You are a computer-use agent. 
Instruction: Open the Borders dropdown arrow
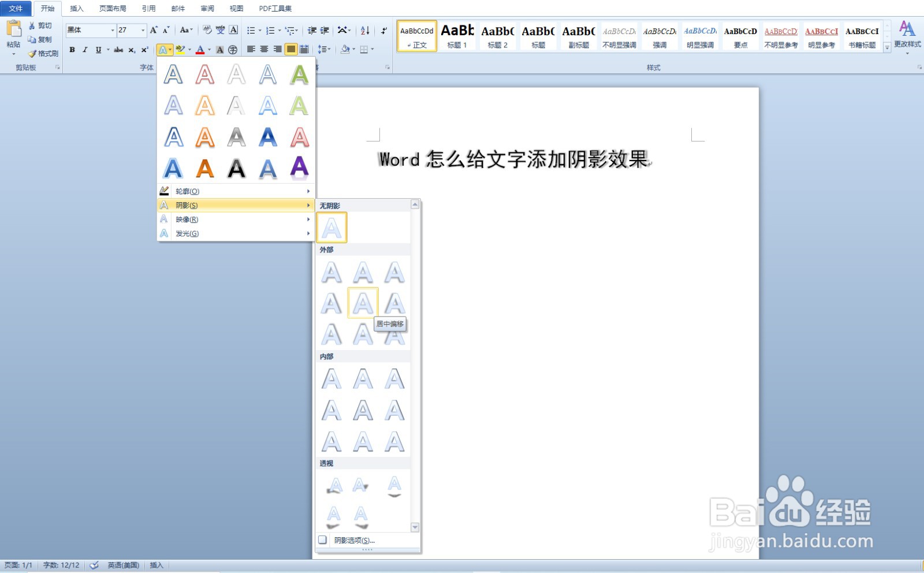(372, 50)
